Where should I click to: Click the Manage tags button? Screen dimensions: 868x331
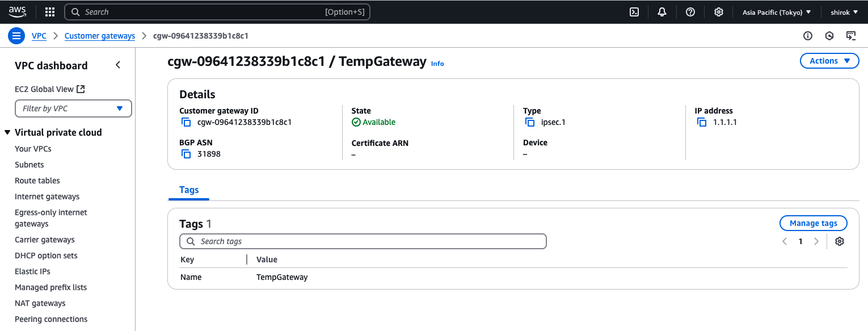[x=813, y=223]
